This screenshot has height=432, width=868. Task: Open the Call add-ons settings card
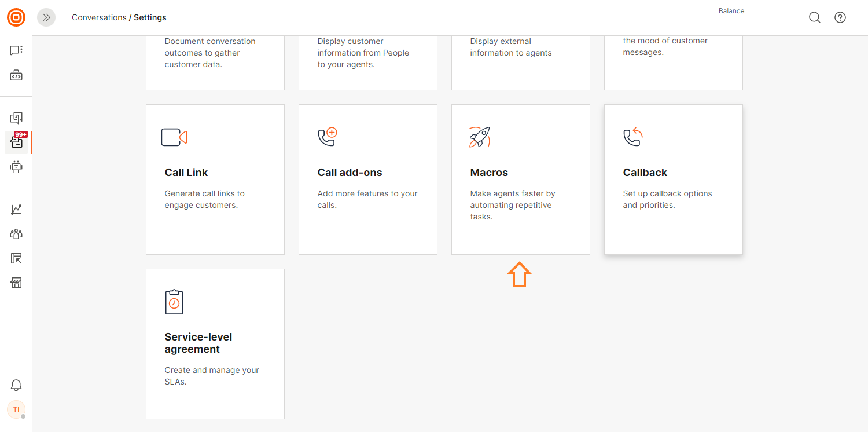(x=368, y=180)
